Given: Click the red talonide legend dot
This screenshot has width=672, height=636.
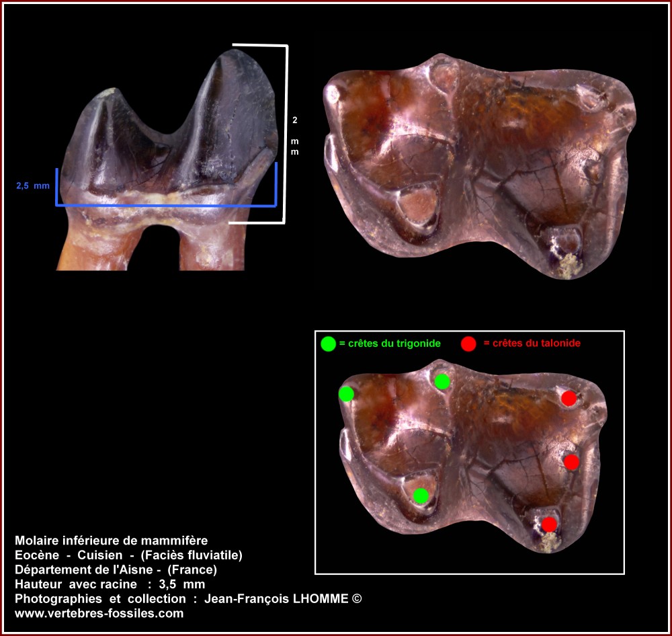Looking at the screenshot, I should pos(469,344).
